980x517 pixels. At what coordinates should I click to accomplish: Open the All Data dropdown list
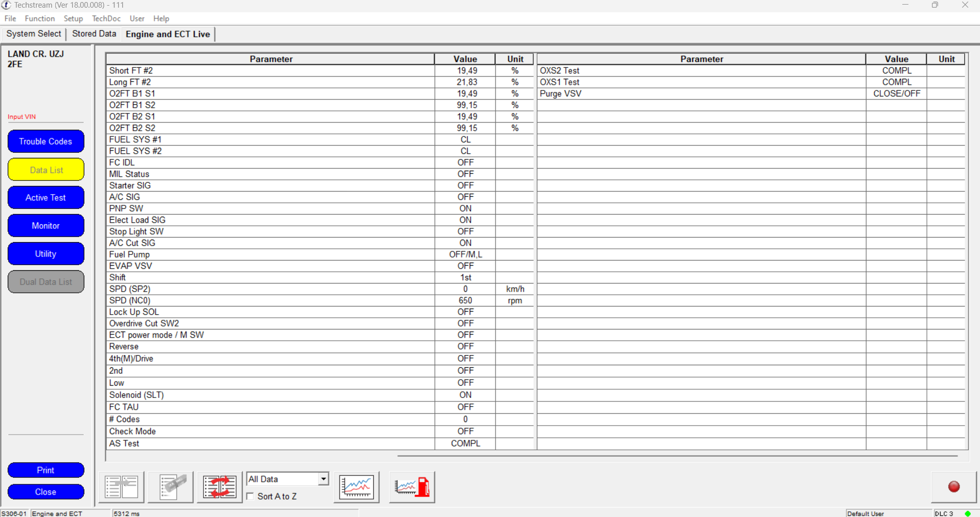323,479
